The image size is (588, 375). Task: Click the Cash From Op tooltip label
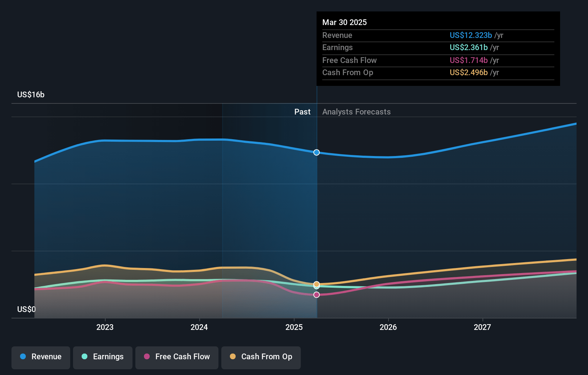pyautogui.click(x=348, y=72)
